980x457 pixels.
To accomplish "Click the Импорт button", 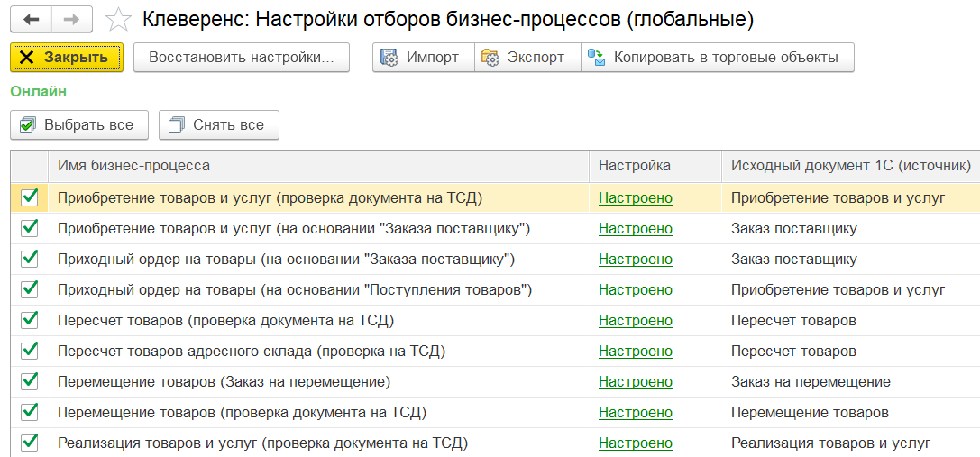I will pyautogui.click(x=424, y=58).
